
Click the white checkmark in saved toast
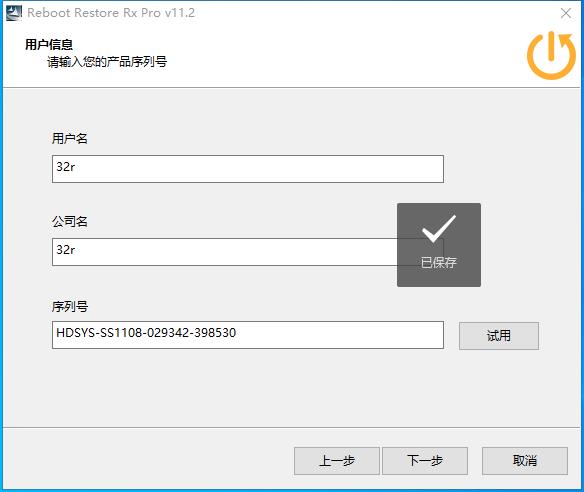[439, 228]
